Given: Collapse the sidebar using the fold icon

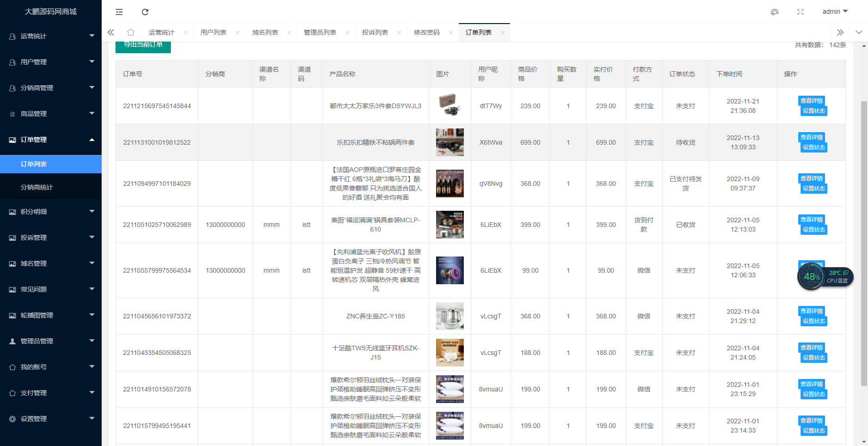Looking at the screenshot, I should click(119, 12).
